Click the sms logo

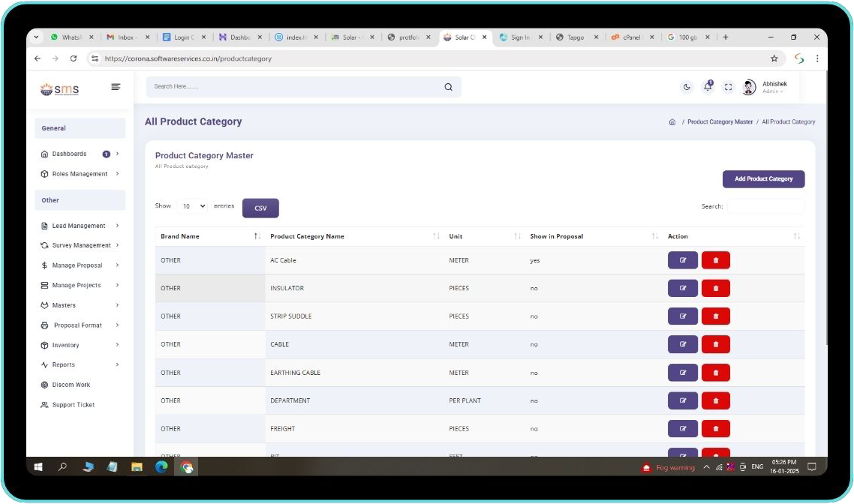tap(60, 88)
